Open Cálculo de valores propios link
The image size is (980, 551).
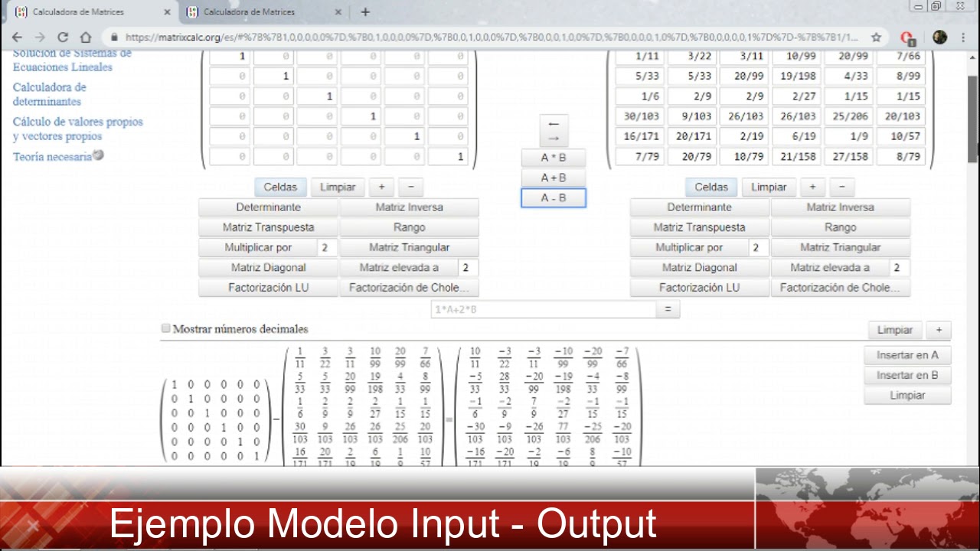click(x=77, y=129)
